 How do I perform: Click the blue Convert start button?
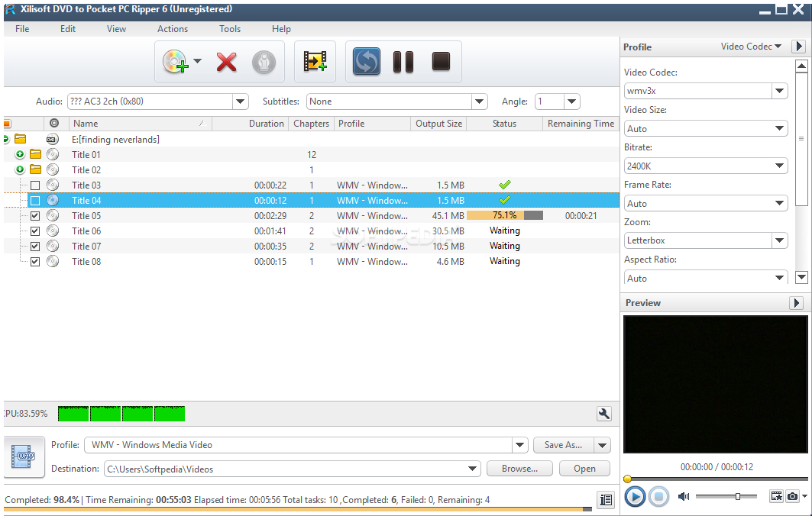pos(366,62)
